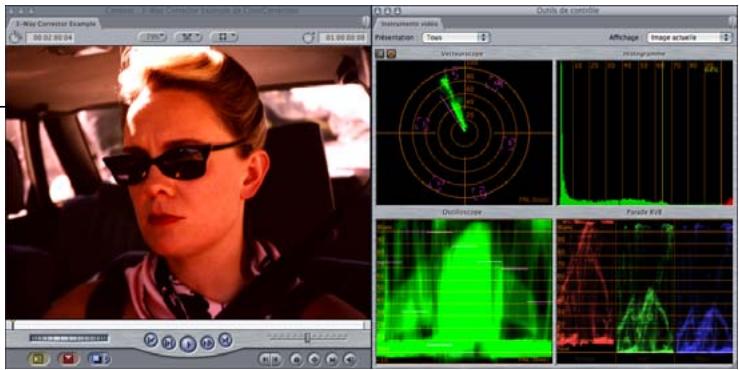Click the Vecteurscope display
Viewport: 740px width, 370px height.
pyautogui.click(x=464, y=132)
